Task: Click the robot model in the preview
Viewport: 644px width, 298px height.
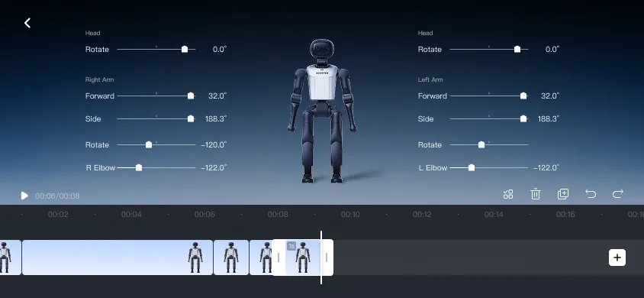Action: click(322, 111)
